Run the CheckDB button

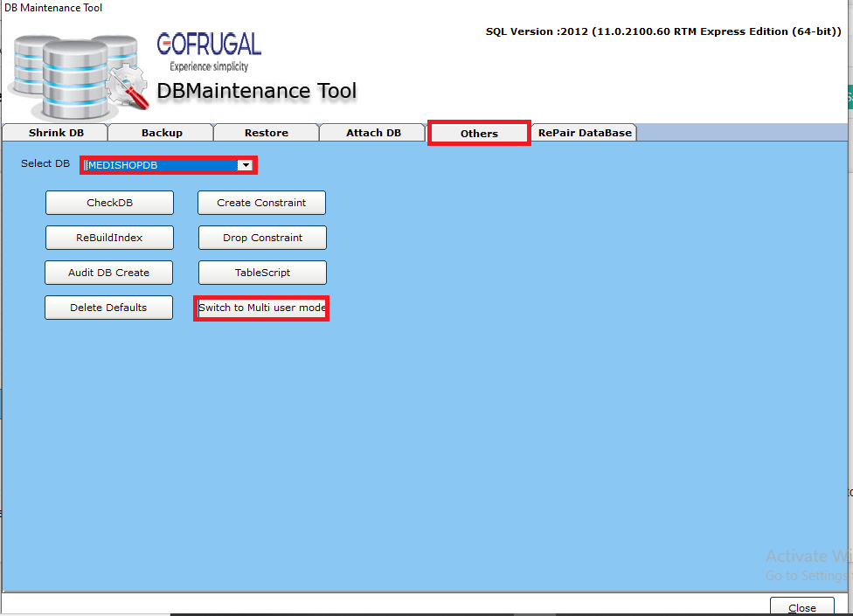point(109,203)
